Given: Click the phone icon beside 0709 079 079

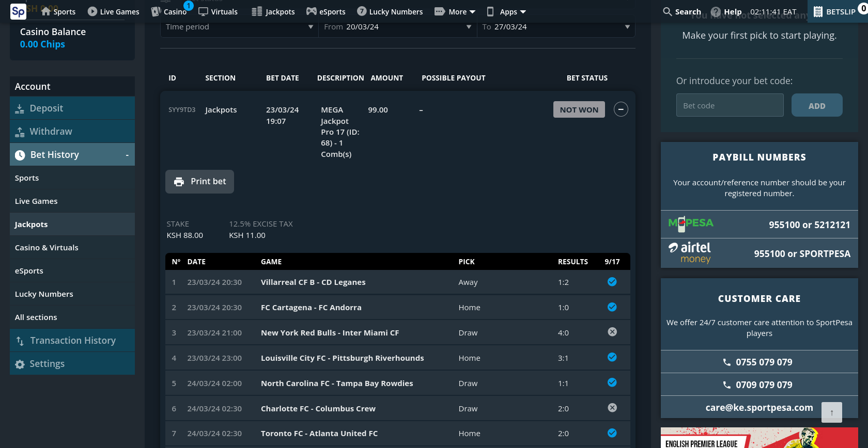Looking at the screenshot, I should point(727,385).
